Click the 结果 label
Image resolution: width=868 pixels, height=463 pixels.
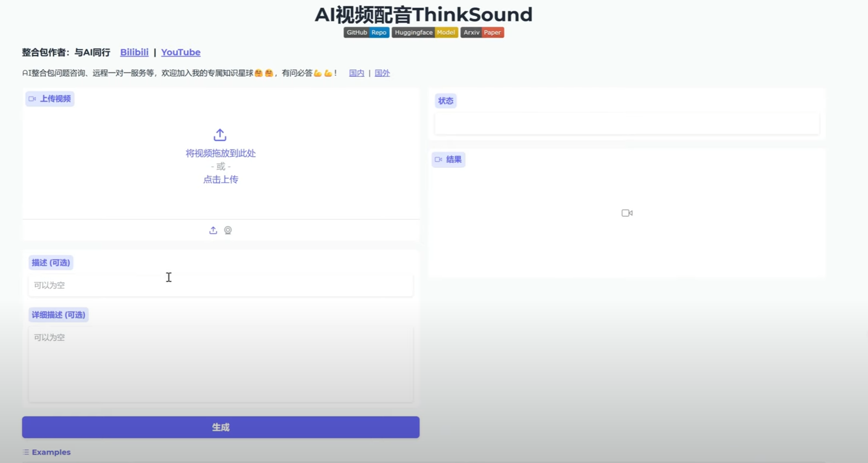click(x=448, y=159)
